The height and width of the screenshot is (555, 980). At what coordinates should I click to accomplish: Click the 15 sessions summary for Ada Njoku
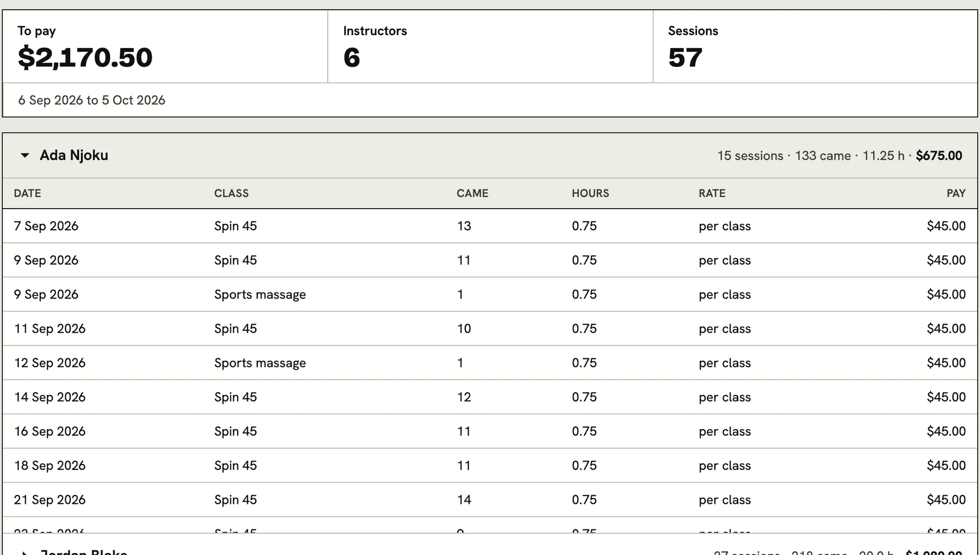pyautogui.click(x=750, y=156)
